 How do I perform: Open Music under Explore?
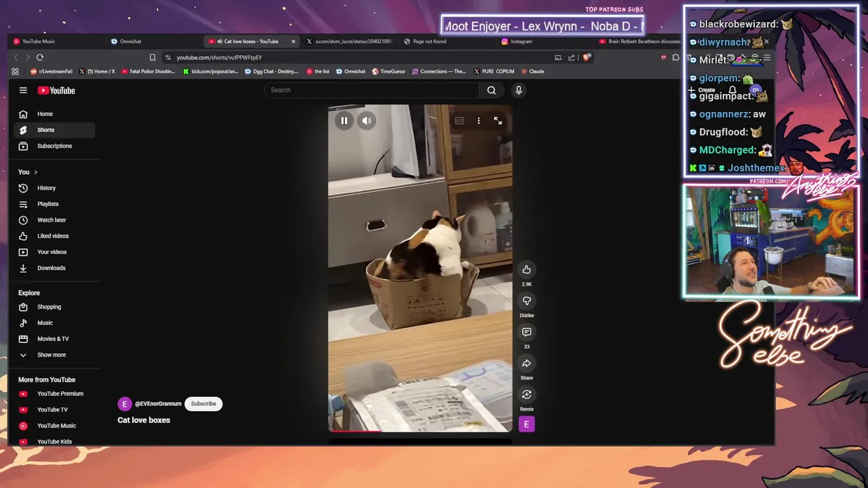coord(54,323)
